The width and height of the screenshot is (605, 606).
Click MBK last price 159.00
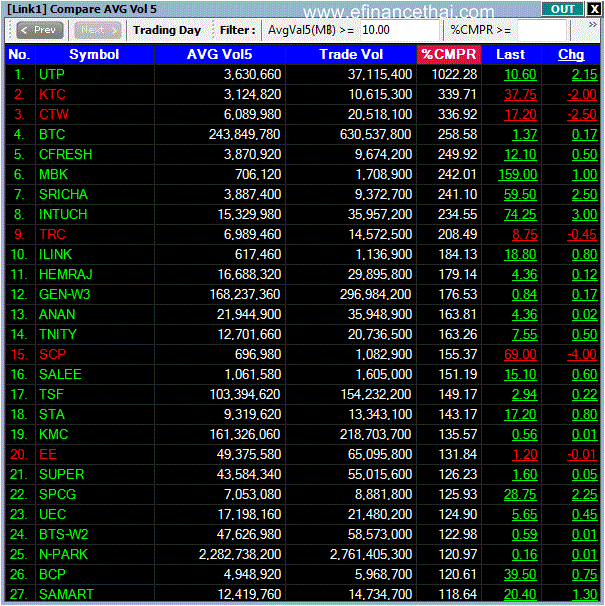[518, 175]
